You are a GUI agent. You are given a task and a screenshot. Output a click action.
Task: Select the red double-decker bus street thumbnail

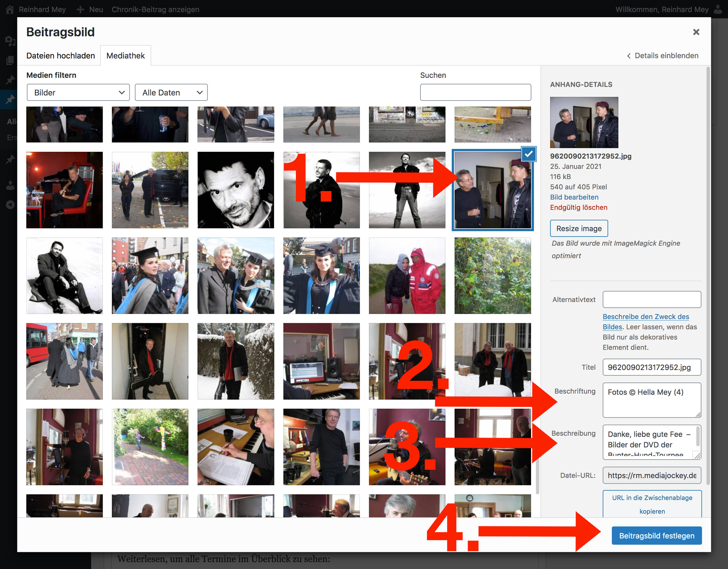coord(64,361)
